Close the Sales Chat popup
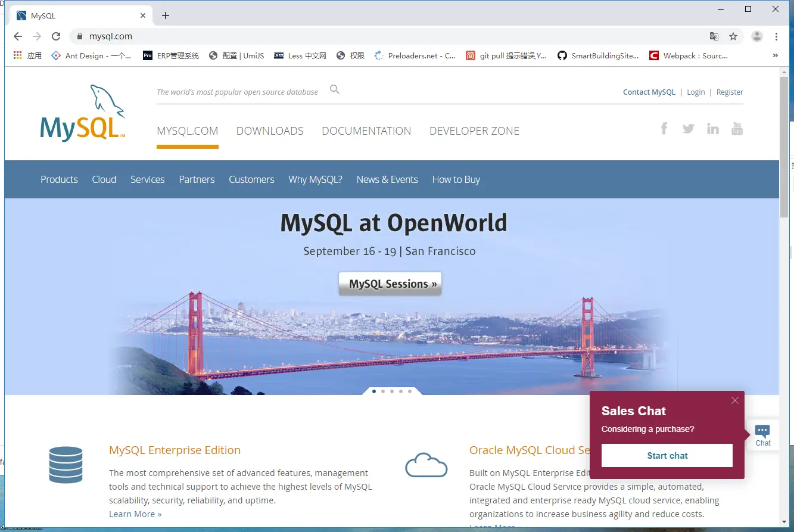 click(735, 400)
